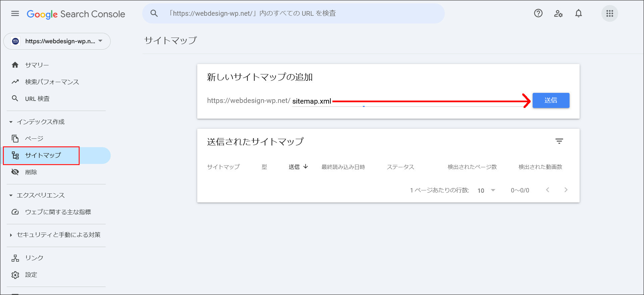Click the speedometer icon for web vitals
644x295 pixels.
click(x=15, y=212)
